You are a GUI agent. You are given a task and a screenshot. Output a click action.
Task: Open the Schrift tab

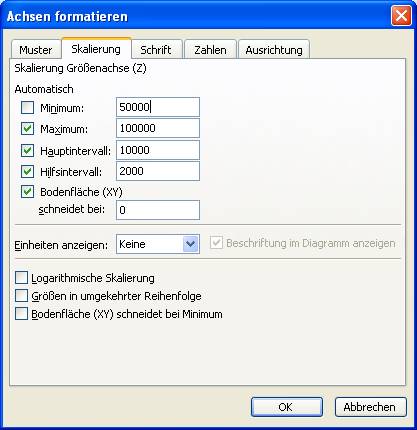[x=156, y=50]
